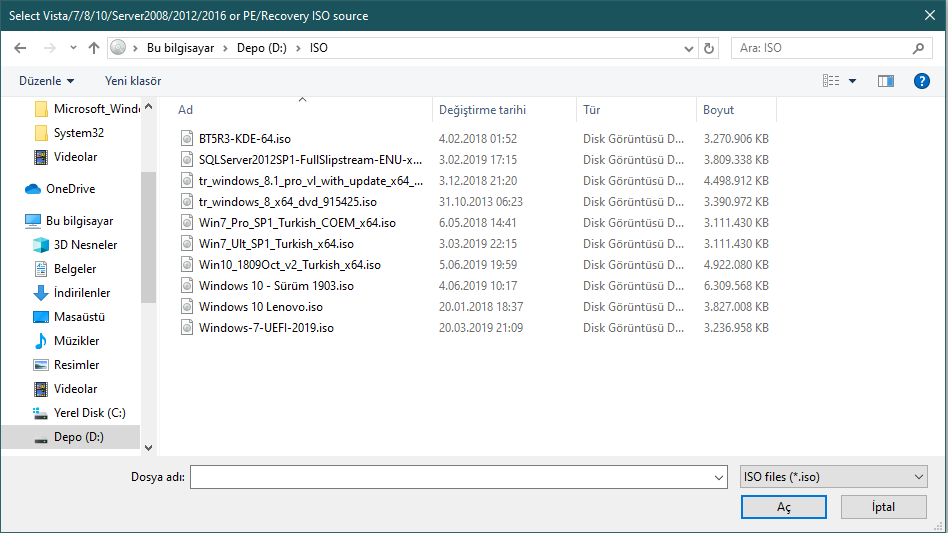Image resolution: width=948 pixels, height=533 pixels.
Task: Change the view layout icon
Action: [831, 81]
